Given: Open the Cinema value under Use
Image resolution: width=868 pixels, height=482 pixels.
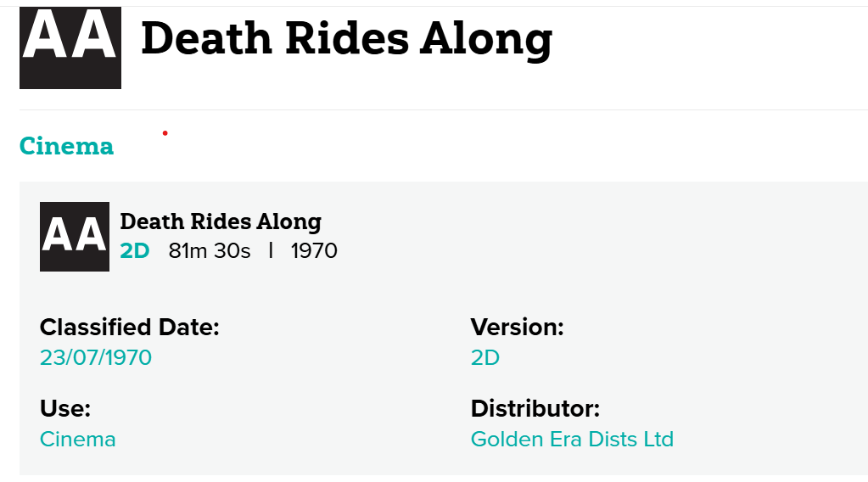Looking at the screenshot, I should [78, 440].
